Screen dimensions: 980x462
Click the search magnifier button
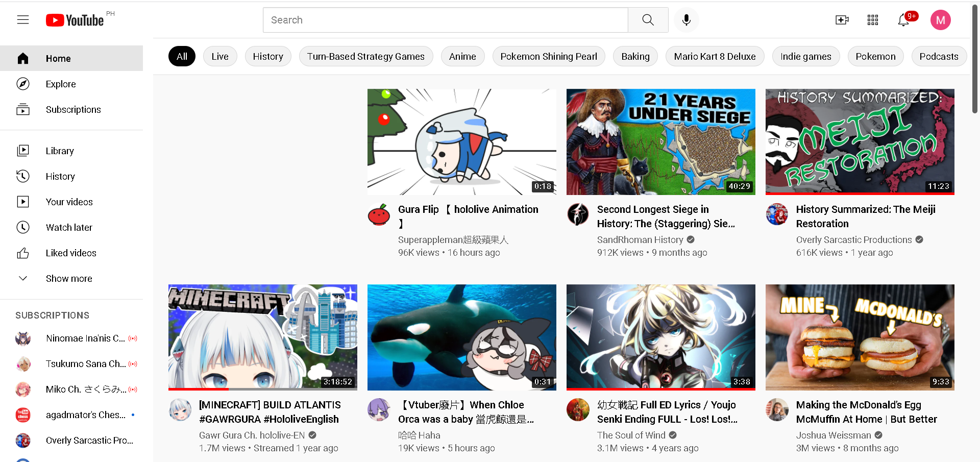[648, 20]
